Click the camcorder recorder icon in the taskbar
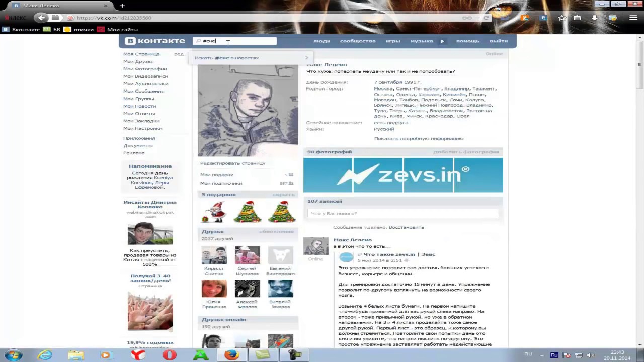 [294, 355]
